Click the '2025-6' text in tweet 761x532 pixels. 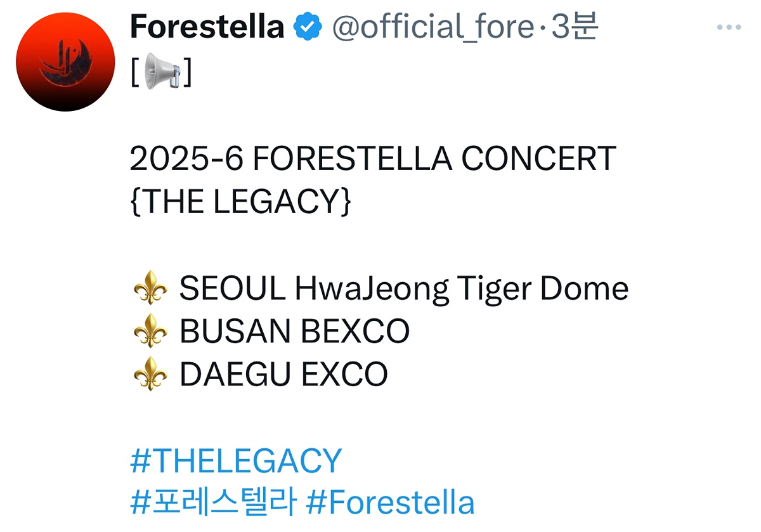(186, 159)
